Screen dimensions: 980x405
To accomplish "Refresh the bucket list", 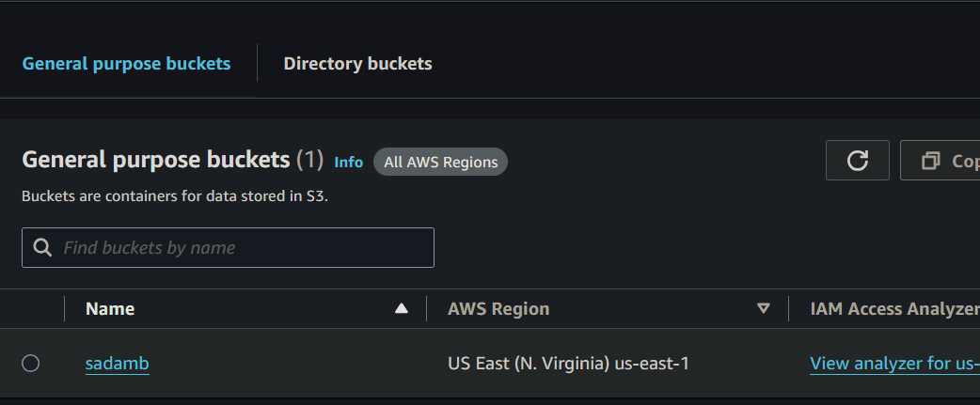I will click(857, 161).
